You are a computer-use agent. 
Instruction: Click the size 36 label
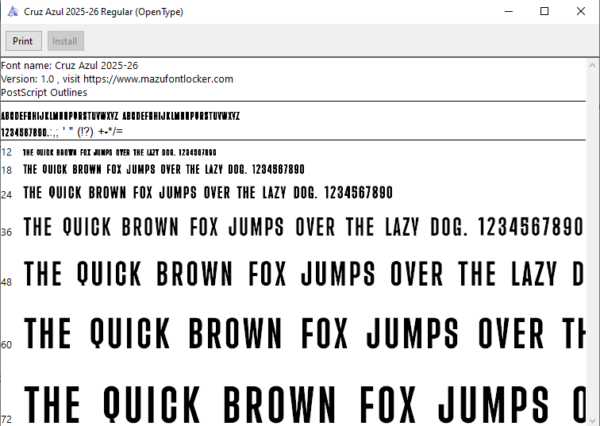[x=7, y=232]
